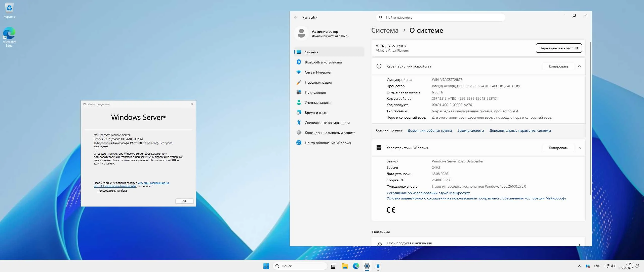
Task: Open the notification bell in the tray
Action: 637,266
